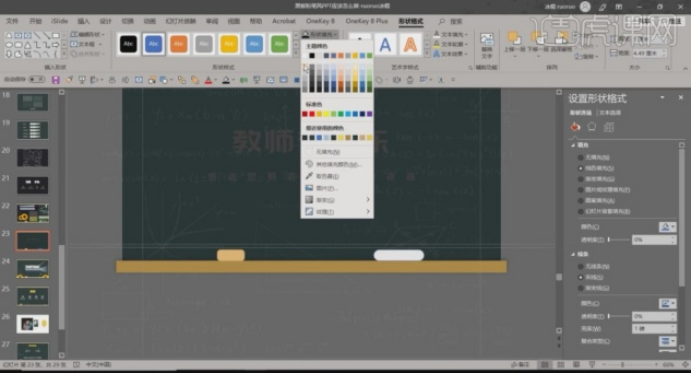
Task: Select No line 无线条 radio button
Action: [581, 267]
